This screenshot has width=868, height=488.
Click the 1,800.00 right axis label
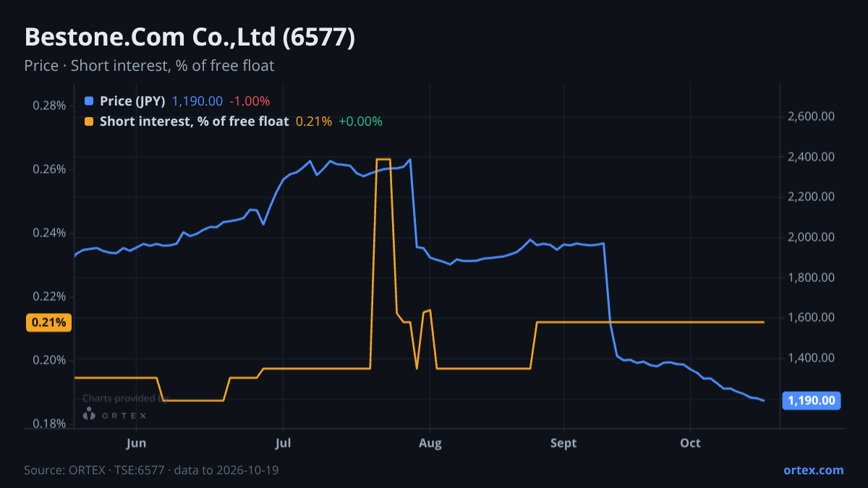click(x=812, y=278)
